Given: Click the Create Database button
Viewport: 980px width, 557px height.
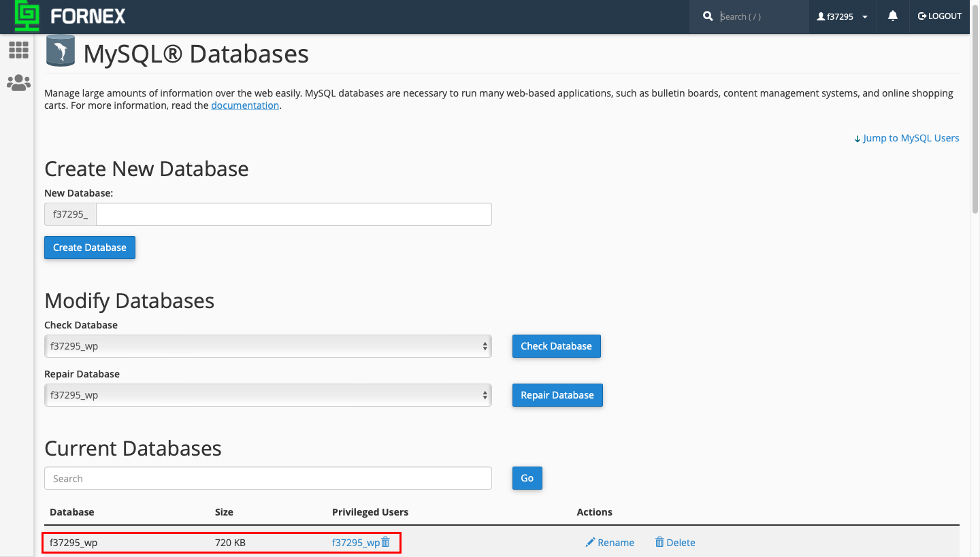Looking at the screenshot, I should [x=90, y=248].
